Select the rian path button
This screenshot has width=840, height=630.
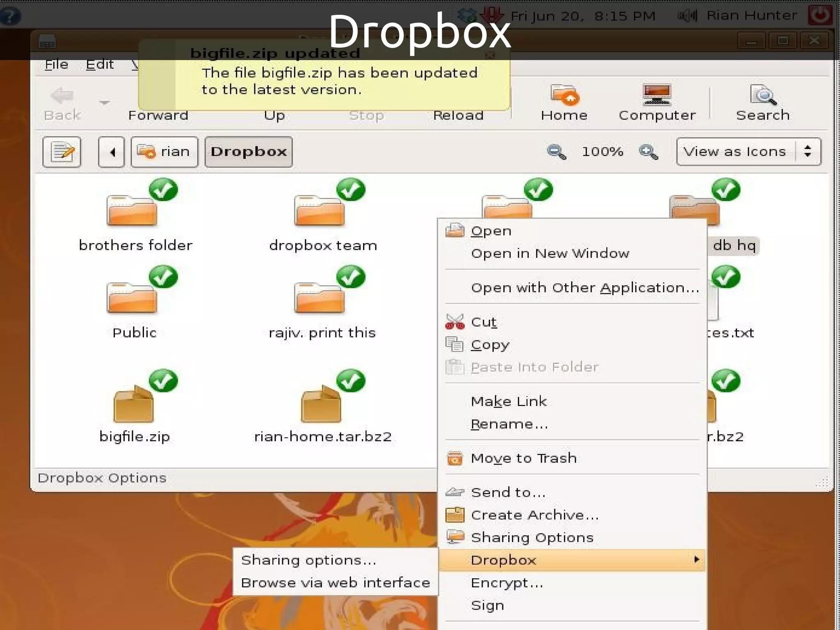click(164, 152)
